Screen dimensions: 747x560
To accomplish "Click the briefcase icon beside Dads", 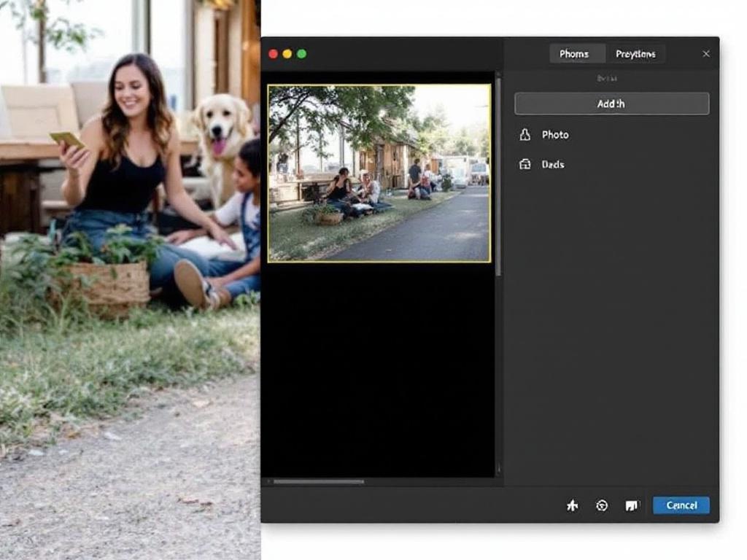I will coord(524,165).
